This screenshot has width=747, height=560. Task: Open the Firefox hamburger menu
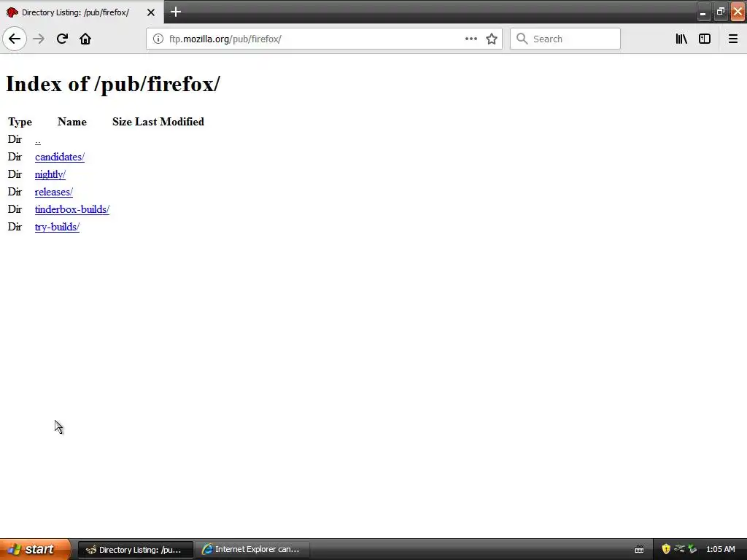click(x=732, y=39)
